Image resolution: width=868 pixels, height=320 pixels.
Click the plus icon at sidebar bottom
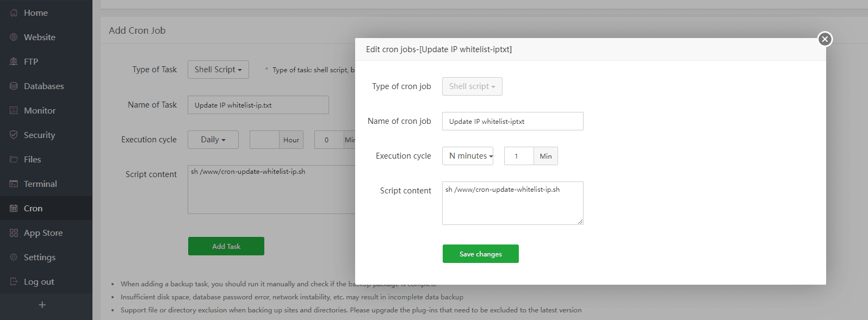[x=42, y=305]
